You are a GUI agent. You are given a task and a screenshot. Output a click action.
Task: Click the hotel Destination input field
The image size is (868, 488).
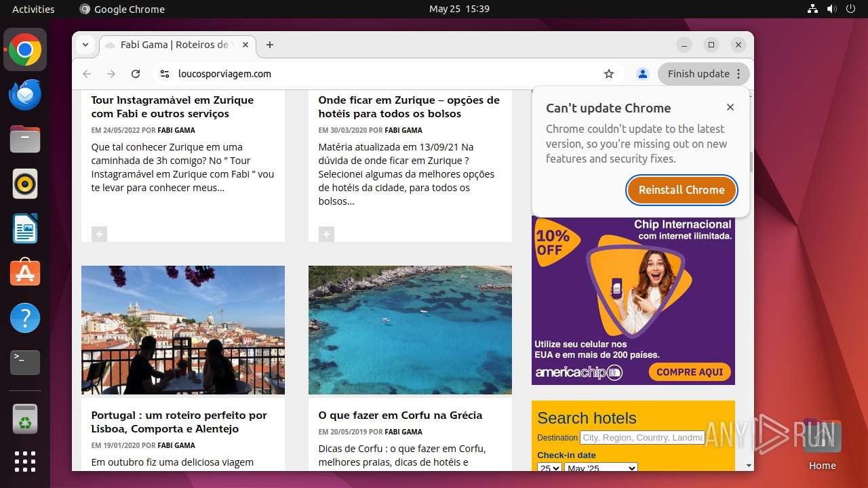click(x=642, y=438)
